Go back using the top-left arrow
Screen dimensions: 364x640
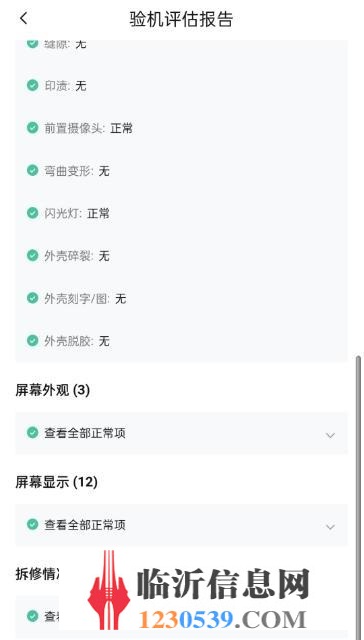coord(24,18)
